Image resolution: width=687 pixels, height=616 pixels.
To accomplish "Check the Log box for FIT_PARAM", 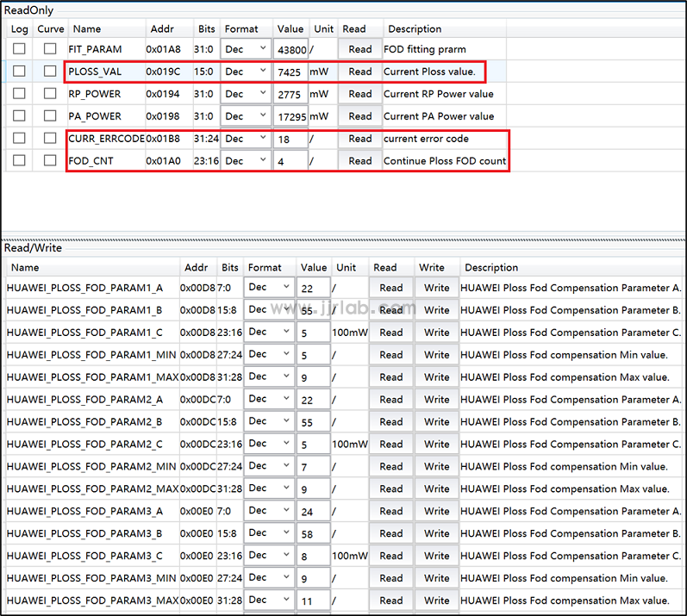I will (x=19, y=48).
